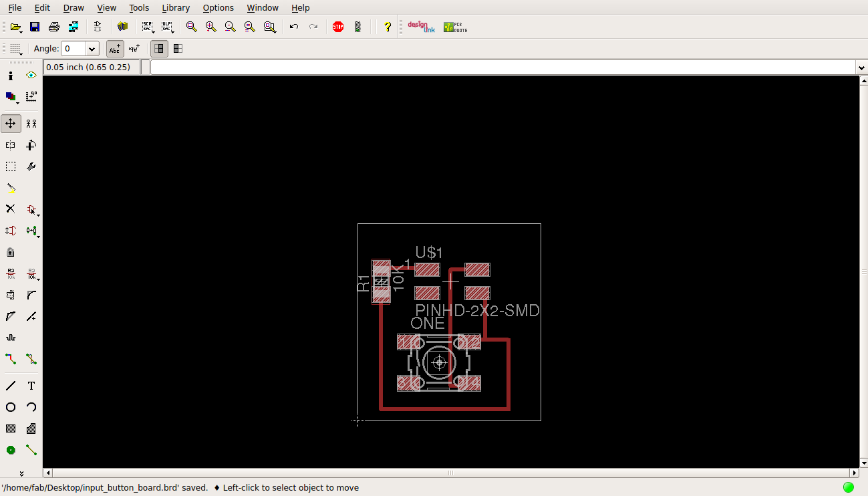Click the command line input field
868x496 pixels.
(503, 68)
